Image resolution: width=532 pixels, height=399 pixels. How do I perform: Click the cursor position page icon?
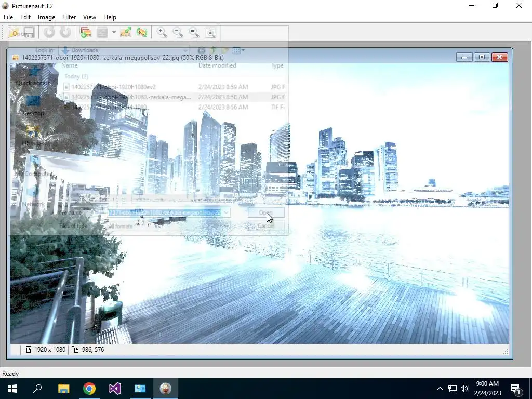tap(76, 350)
